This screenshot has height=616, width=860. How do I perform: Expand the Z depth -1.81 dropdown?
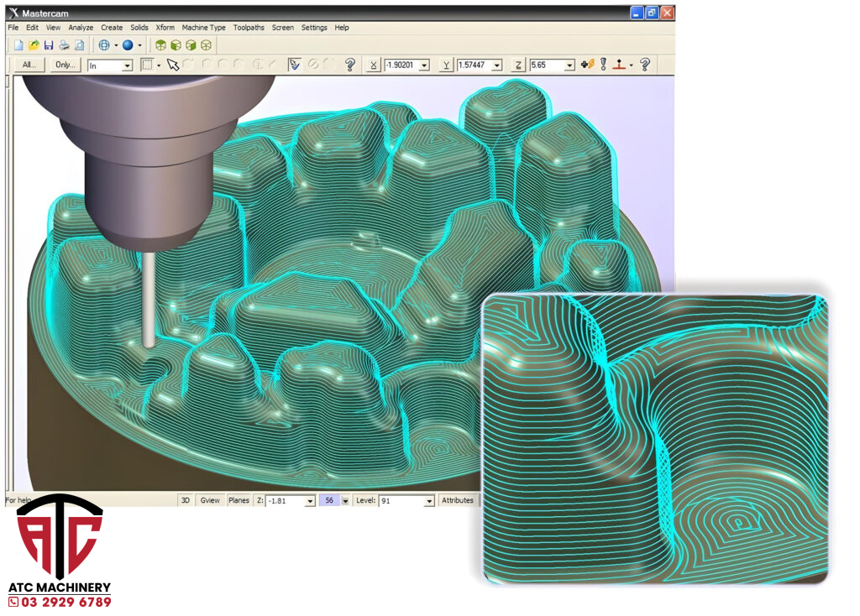point(310,501)
